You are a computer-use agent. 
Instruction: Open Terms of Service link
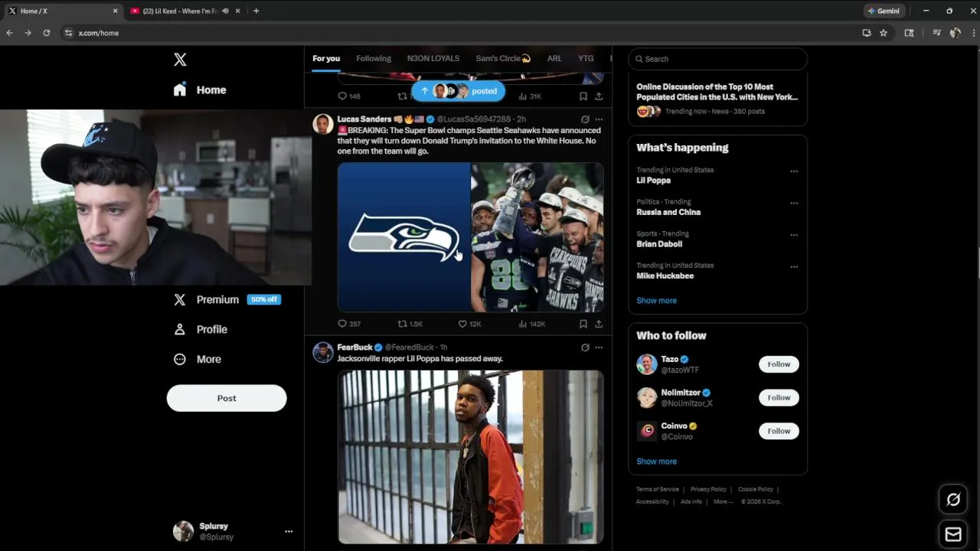click(x=658, y=489)
